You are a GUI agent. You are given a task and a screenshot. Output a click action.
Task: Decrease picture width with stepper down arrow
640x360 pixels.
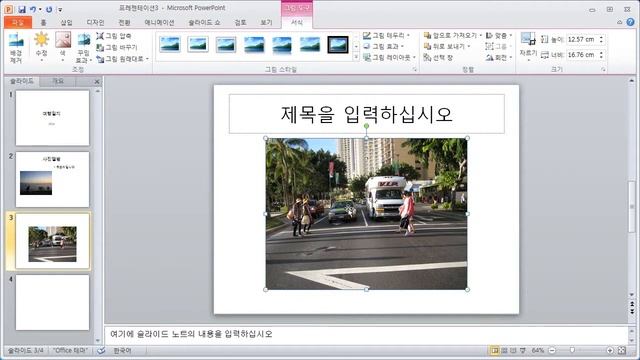point(601,57)
